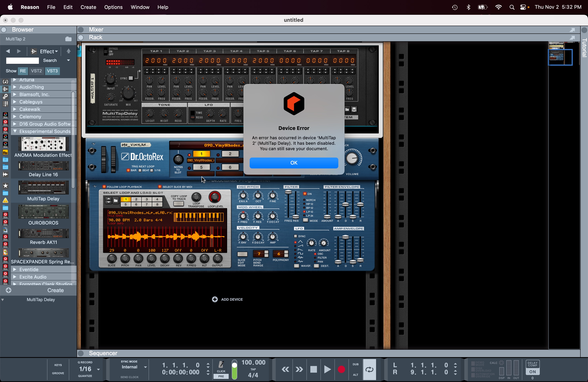Click OK in the Device Error dialog
The width and height of the screenshot is (588, 382).
(x=294, y=163)
